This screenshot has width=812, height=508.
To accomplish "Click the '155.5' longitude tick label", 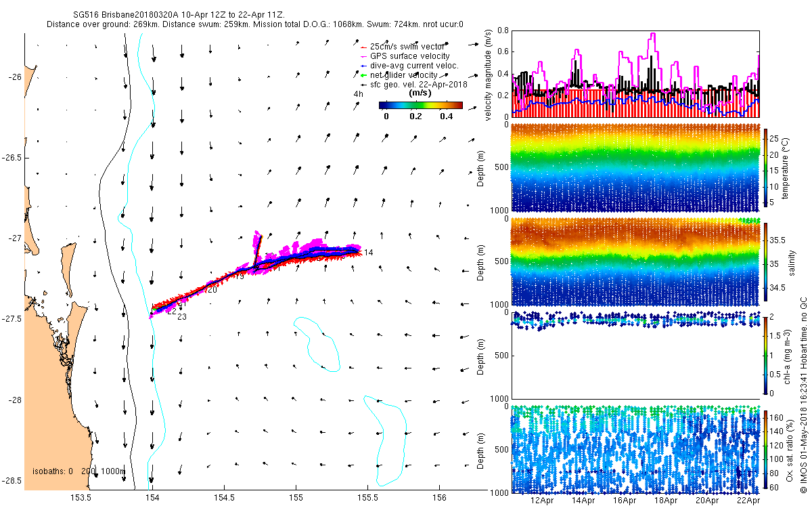I will click(x=367, y=499).
